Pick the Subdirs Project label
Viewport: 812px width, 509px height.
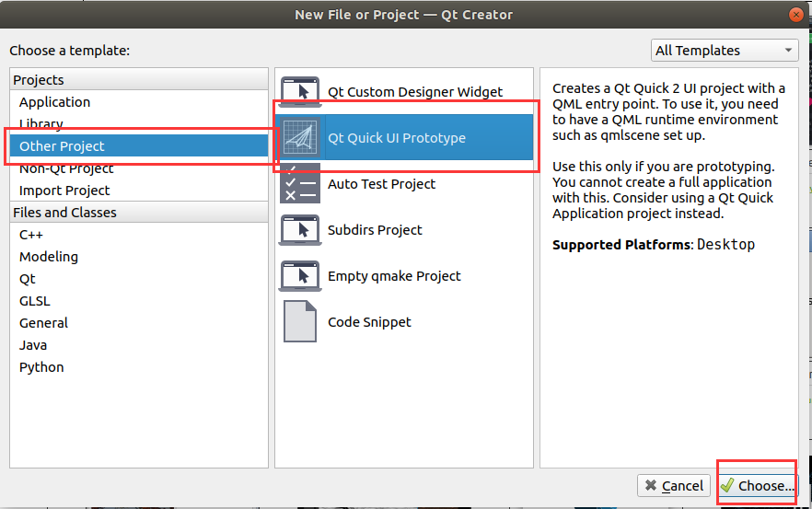[375, 230]
